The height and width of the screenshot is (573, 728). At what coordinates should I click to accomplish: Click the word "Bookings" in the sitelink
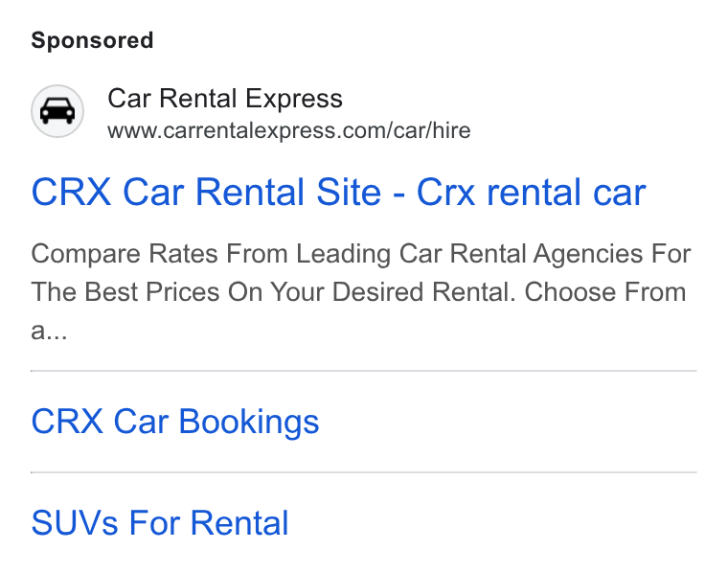[249, 422]
